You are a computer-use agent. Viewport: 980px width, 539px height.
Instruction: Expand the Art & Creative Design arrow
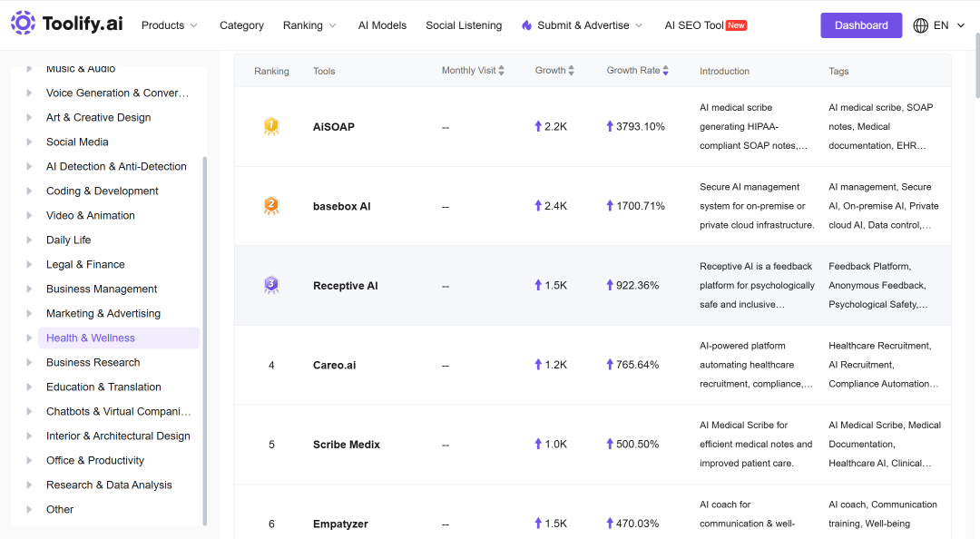(29, 118)
